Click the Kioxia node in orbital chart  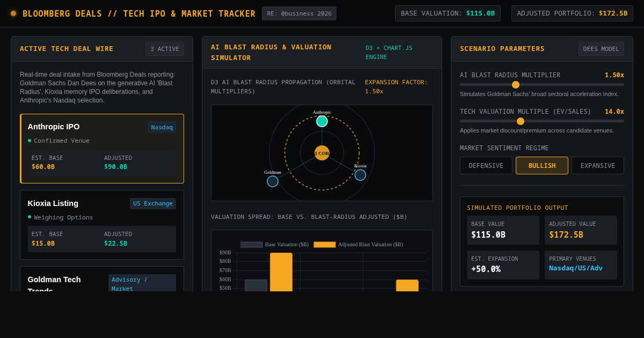tap(360, 175)
